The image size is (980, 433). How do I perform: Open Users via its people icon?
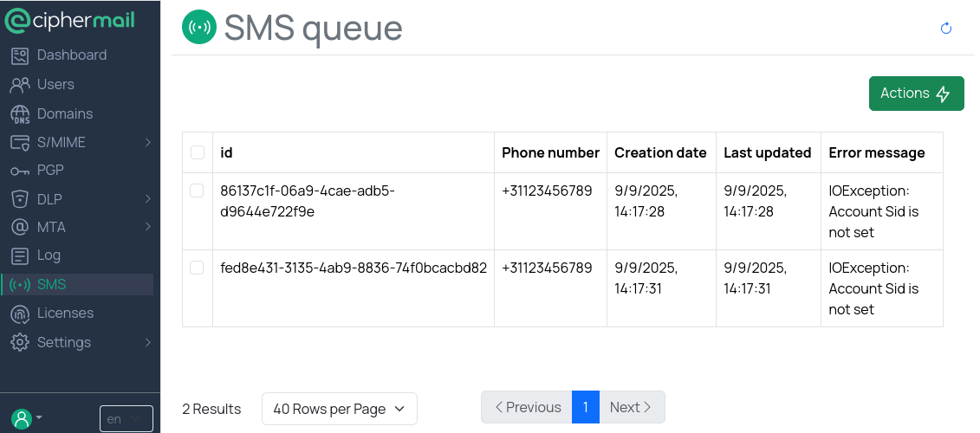[20, 85]
